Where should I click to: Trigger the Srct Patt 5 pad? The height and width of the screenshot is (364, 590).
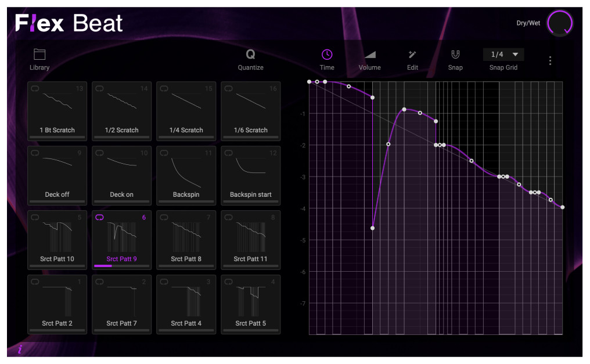pos(250,302)
